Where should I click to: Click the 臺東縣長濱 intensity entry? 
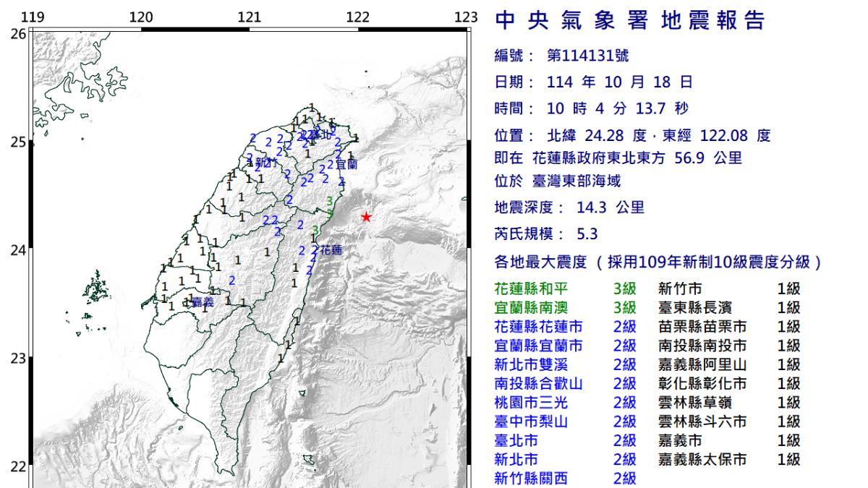pyautogui.click(x=729, y=308)
